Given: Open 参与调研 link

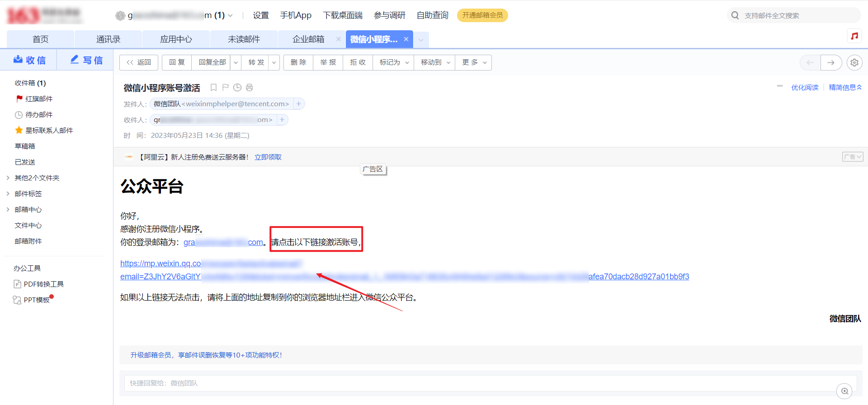Looking at the screenshot, I should click(390, 15).
